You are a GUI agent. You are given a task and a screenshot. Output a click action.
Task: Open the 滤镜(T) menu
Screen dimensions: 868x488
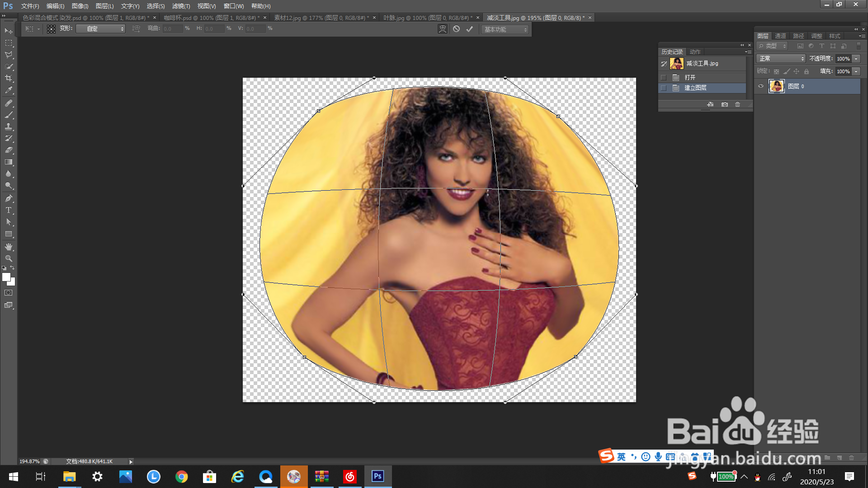tap(181, 6)
